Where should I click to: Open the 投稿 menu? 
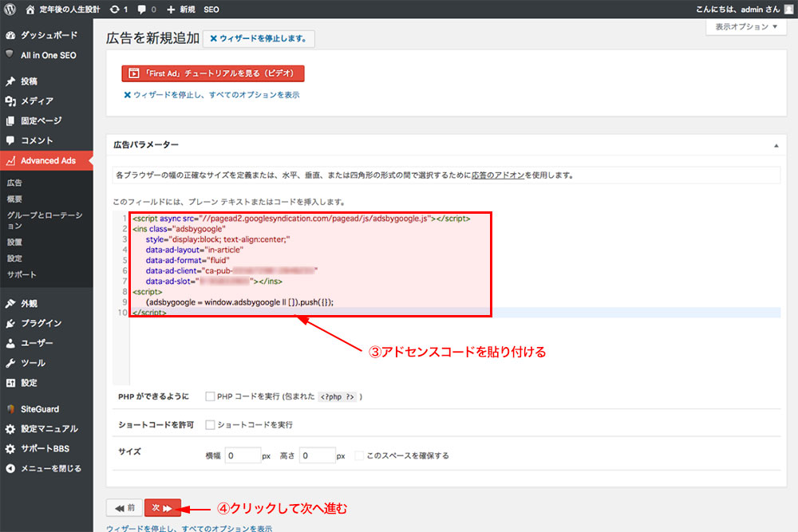(x=46, y=81)
